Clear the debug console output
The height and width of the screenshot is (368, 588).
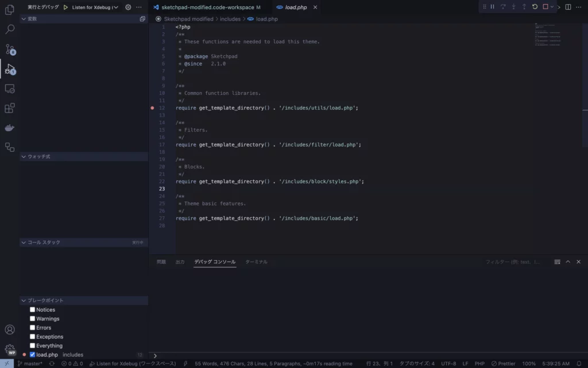click(557, 262)
